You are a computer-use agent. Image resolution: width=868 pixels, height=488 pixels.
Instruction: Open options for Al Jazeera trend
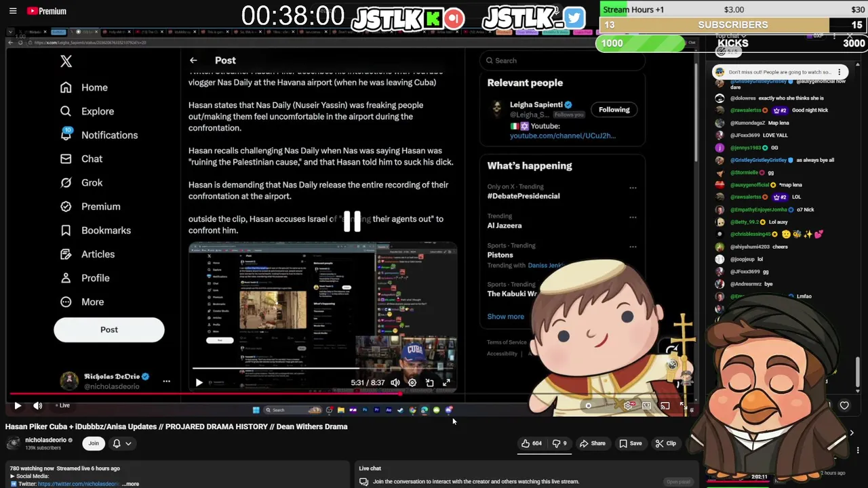click(633, 218)
